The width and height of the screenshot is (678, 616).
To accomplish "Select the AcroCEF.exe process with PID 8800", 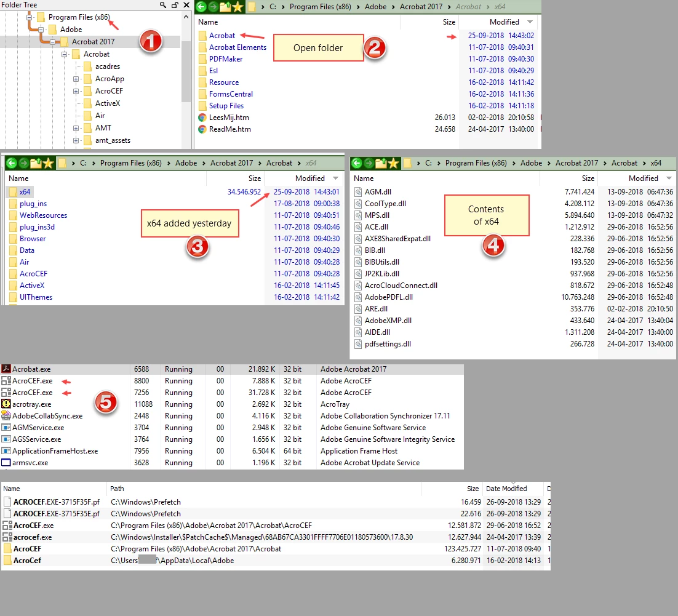I will (232, 381).
